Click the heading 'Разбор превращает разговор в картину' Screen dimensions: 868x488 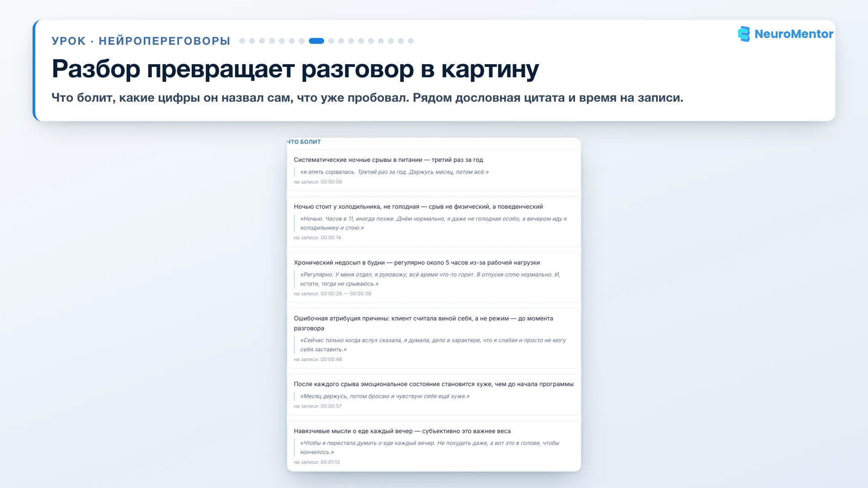(295, 69)
